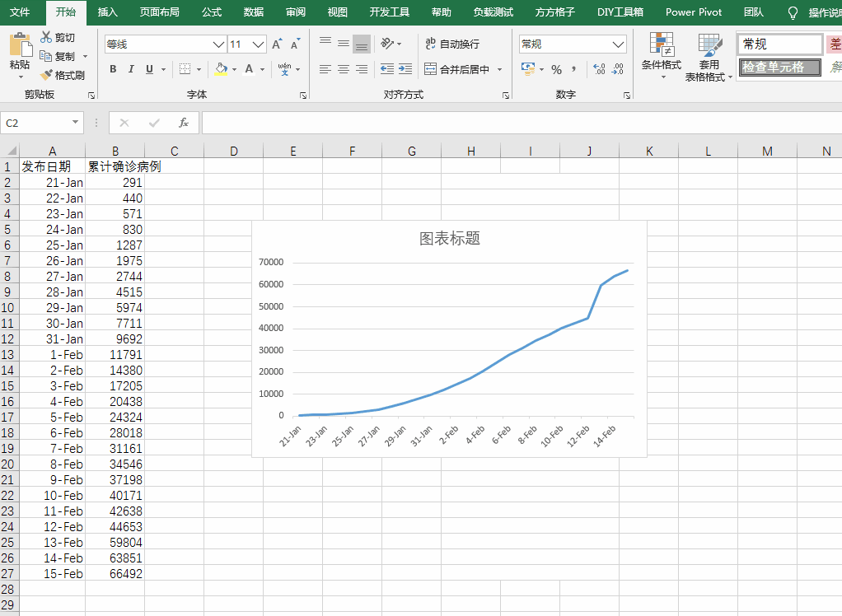The width and height of the screenshot is (842, 616).
Task: Select the chart title 图表标题
Action: coord(449,239)
